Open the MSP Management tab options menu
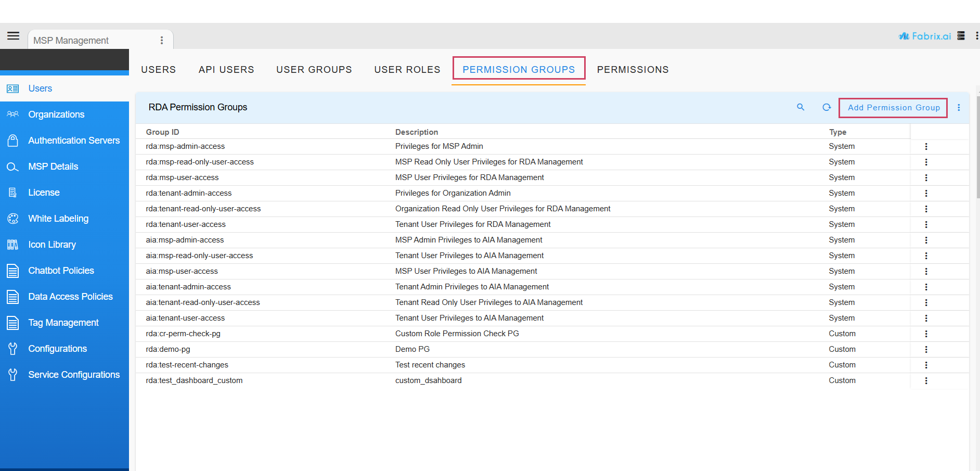980x471 pixels. pos(162,40)
